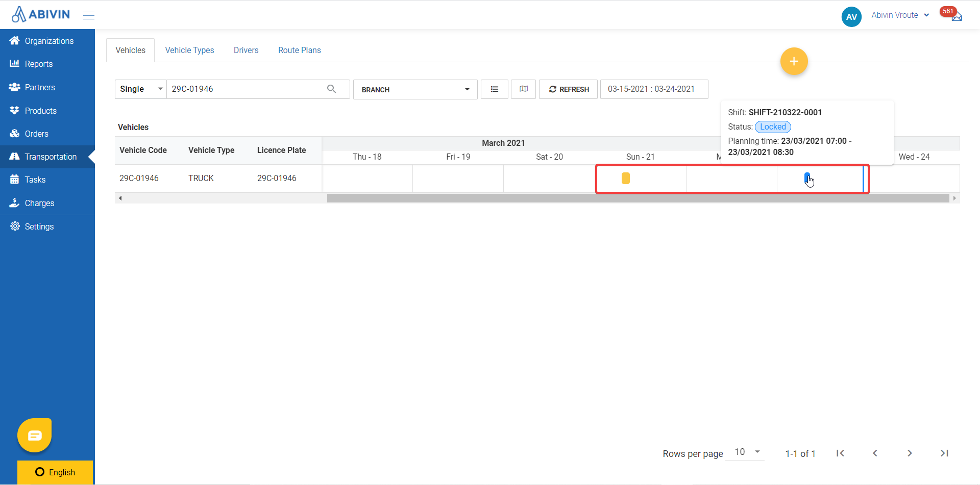Click the yellow shift marker on Sun 21
980x485 pixels.
tap(625, 178)
